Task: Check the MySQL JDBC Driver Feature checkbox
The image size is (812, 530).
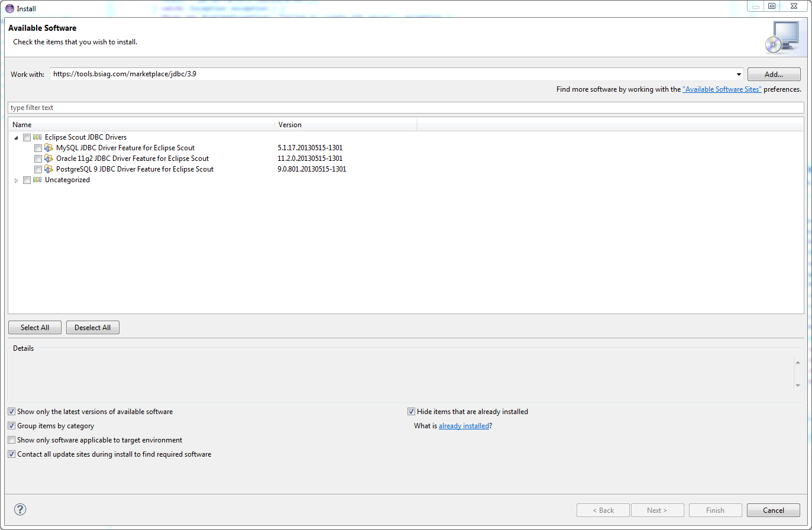Action: 38,148
